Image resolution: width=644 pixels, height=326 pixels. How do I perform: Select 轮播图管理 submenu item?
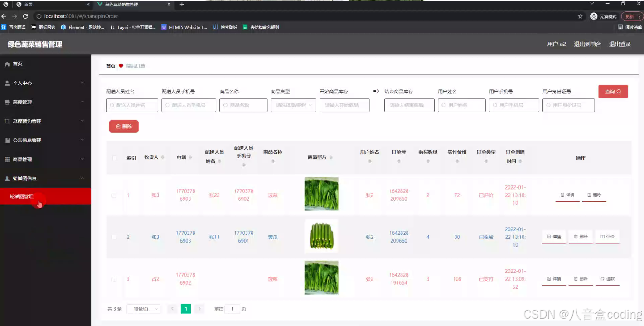pos(45,196)
